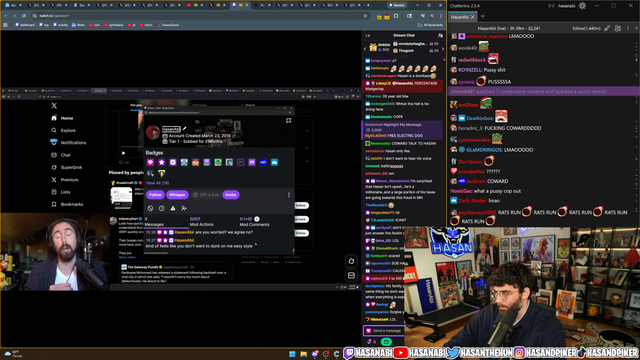Open Explore in X sidebar
This screenshot has height=360, width=640.
[63, 131]
